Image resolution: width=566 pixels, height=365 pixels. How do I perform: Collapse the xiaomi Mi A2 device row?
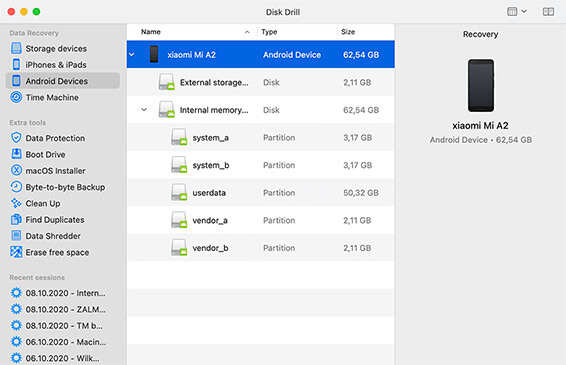click(x=132, y=55)
